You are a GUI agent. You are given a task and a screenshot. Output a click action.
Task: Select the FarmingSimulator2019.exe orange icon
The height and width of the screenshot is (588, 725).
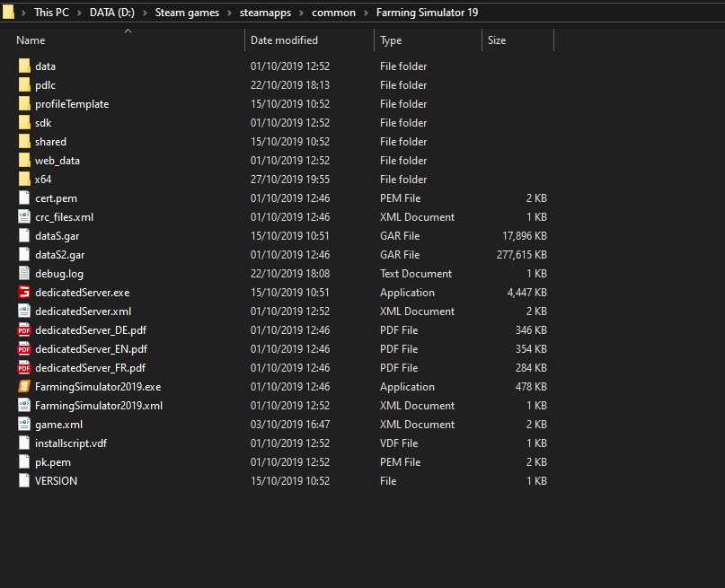(24, 387)
